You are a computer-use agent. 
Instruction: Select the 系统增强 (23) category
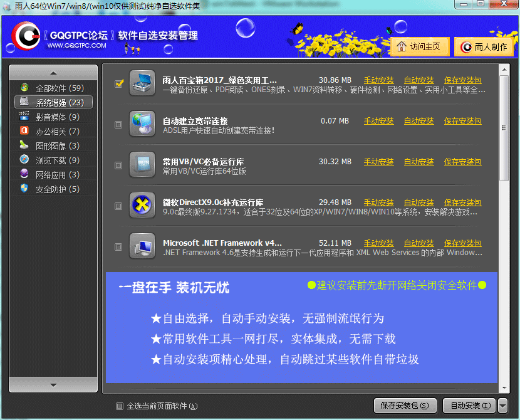(53, 102)
